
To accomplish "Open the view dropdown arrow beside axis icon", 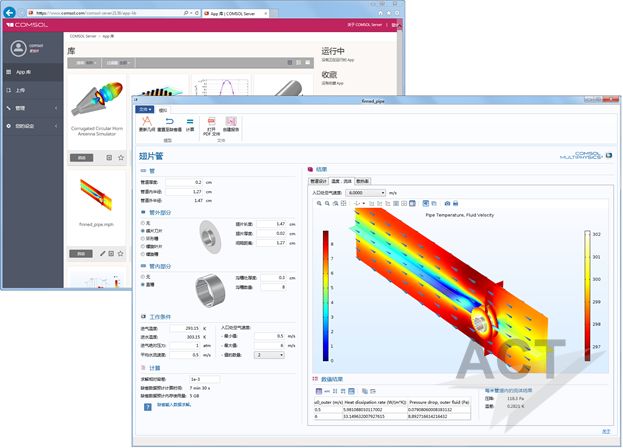I will [364, 203].
